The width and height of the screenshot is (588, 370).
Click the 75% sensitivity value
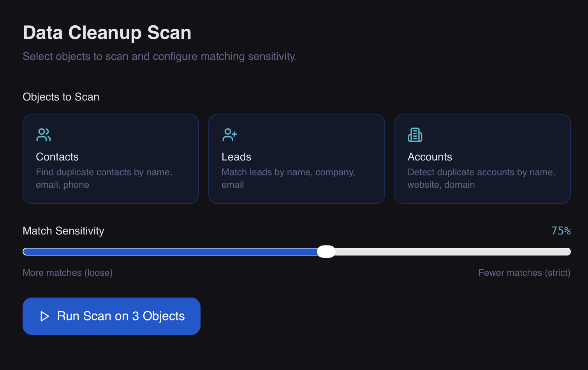click(561, 231)
